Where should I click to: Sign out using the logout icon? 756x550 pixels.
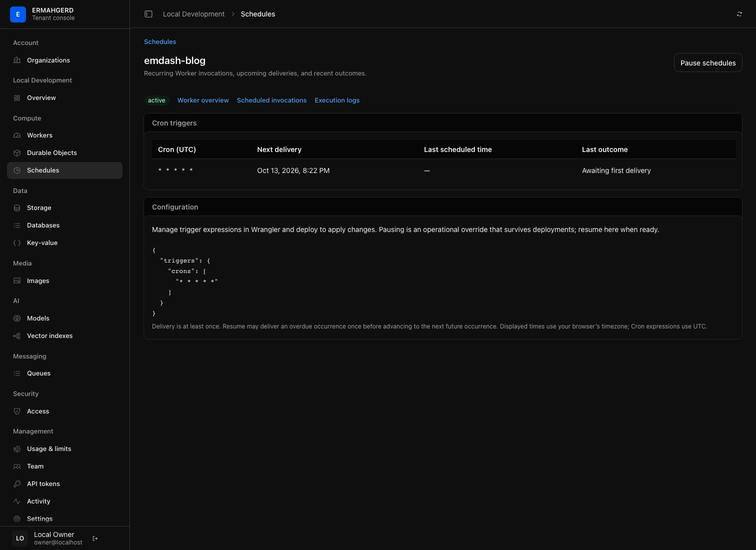click(x=95, y=538)
